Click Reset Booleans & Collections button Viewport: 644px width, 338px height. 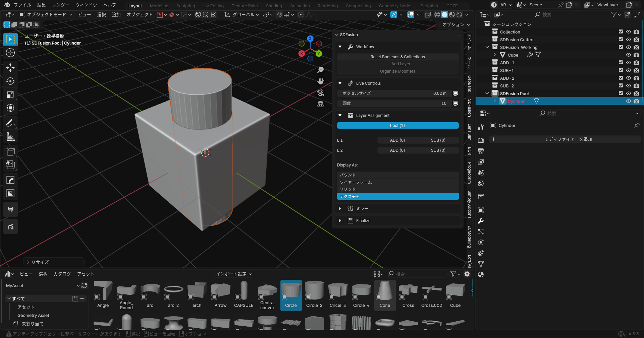tap(398, 57)
